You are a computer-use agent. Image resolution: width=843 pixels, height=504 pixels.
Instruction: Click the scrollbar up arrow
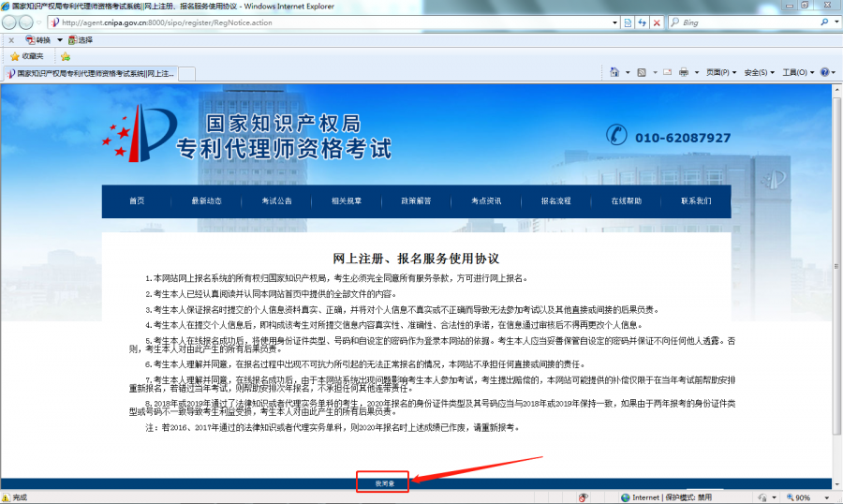click(836, 90)
